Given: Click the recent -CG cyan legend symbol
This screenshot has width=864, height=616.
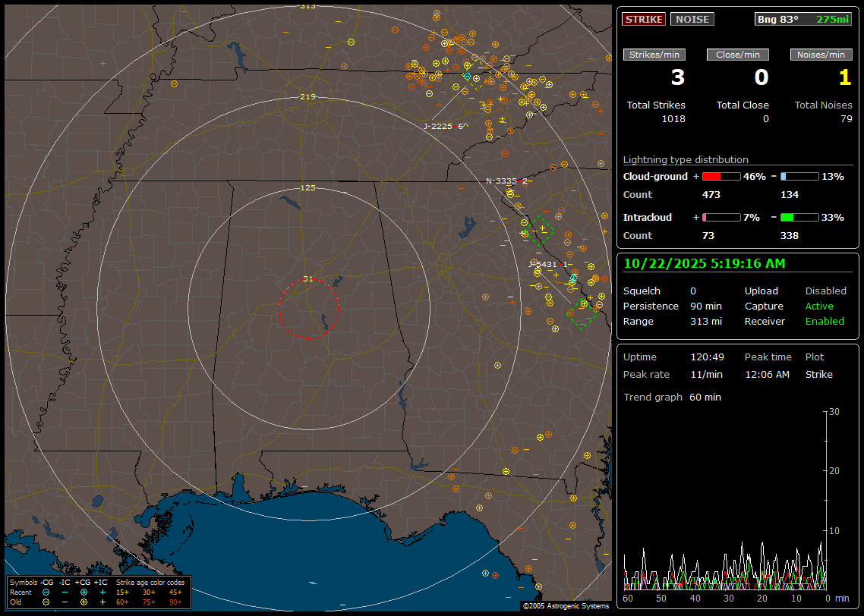Looking at the screenshot, I should point(46,592).
